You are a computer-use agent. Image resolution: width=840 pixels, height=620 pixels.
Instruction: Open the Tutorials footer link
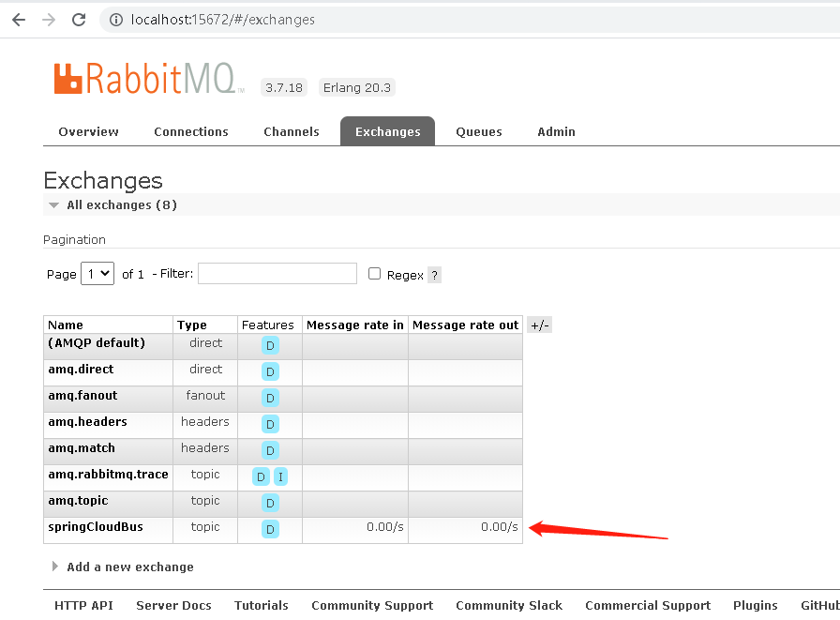[x=262, y=606]
